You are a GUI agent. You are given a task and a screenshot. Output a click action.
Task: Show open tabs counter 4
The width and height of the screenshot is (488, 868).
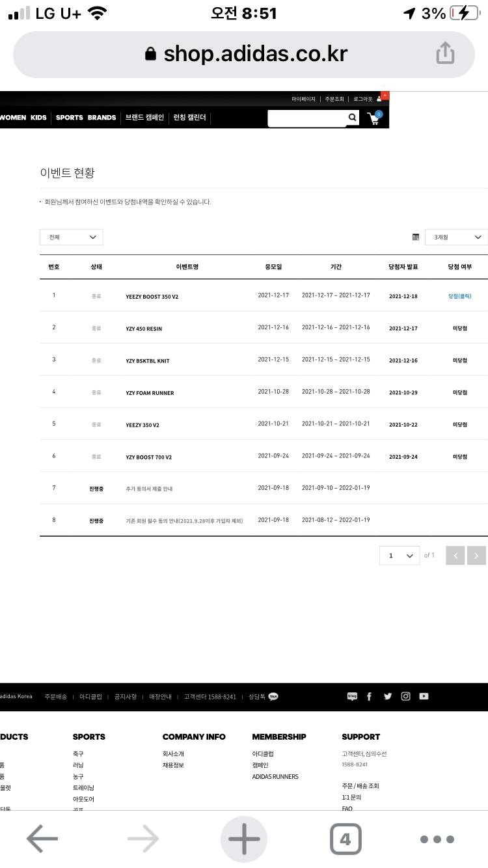point(346,839)
